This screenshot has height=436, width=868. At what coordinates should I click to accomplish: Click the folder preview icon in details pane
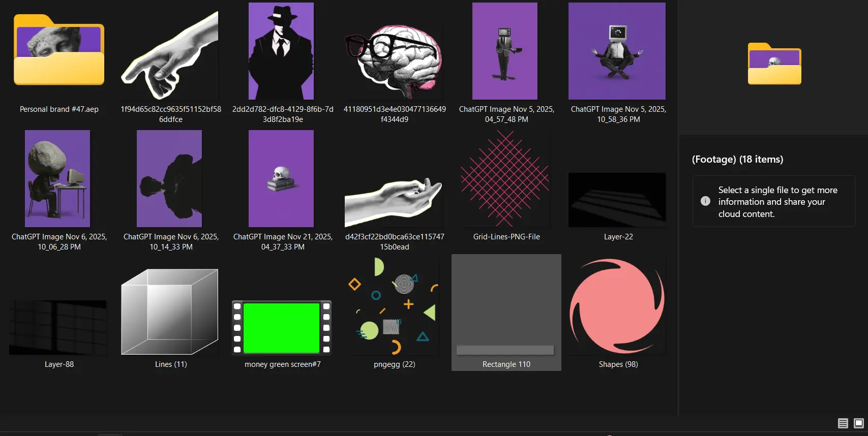click(x=774, y=64)
